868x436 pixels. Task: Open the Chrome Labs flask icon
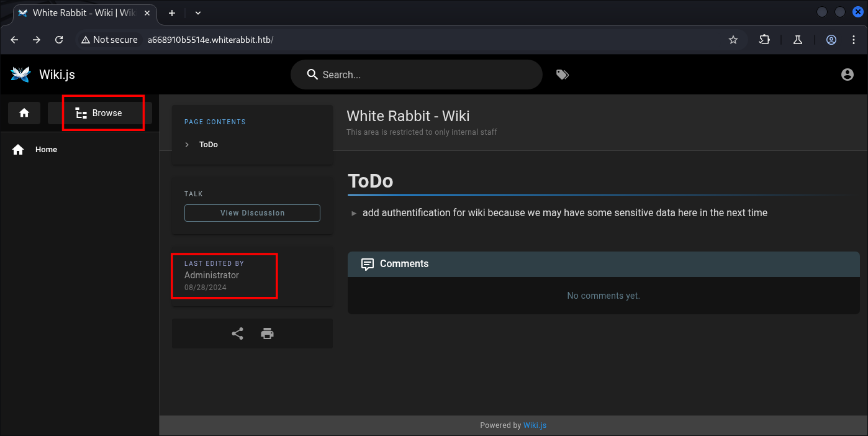[798, 40]
